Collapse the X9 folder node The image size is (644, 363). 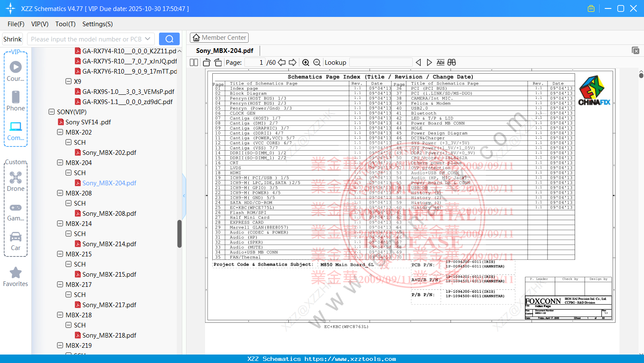click(69, 81)
